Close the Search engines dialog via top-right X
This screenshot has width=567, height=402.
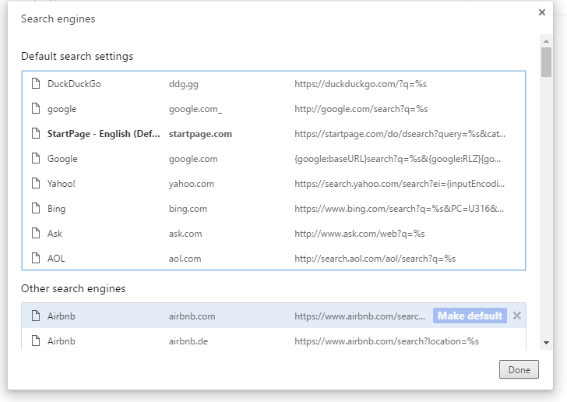pyautogui.click(x=542, y=12)
